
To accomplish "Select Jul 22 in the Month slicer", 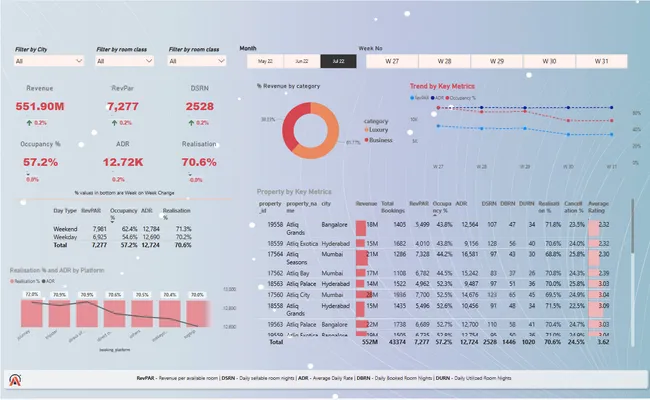I will [338, 61].
